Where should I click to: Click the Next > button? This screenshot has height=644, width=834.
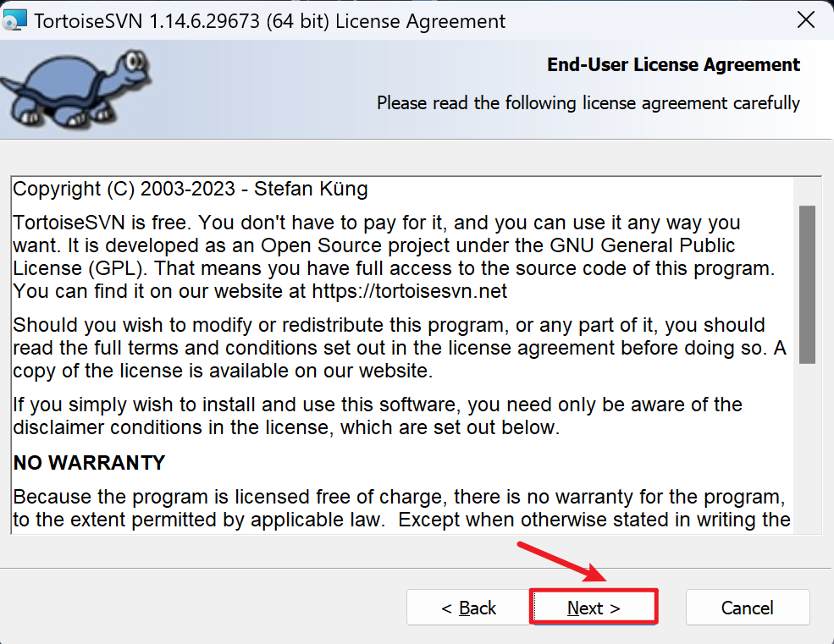594,607
